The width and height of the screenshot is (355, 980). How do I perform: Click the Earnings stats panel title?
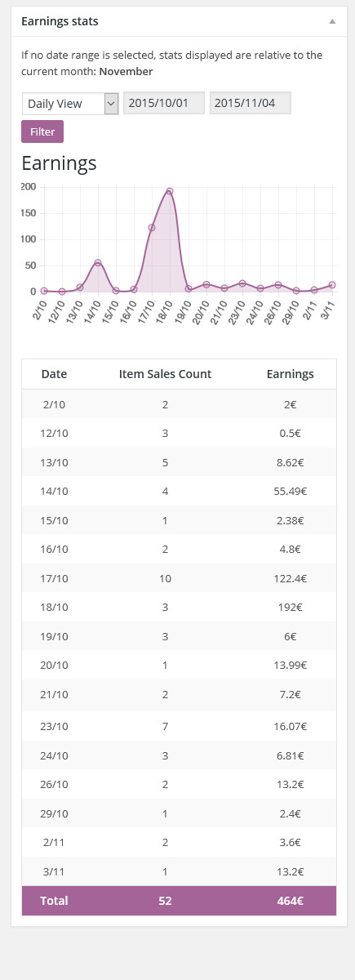point(60,21)
